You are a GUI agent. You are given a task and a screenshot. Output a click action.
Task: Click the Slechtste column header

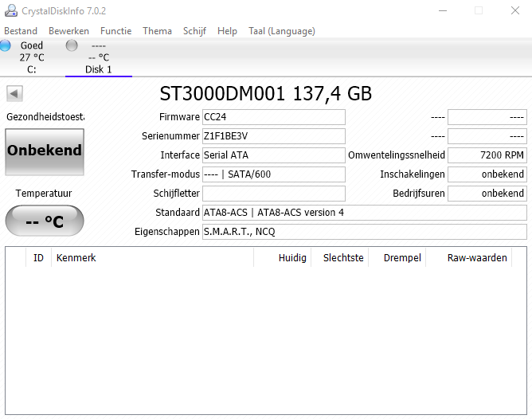(x=339, y=258)
